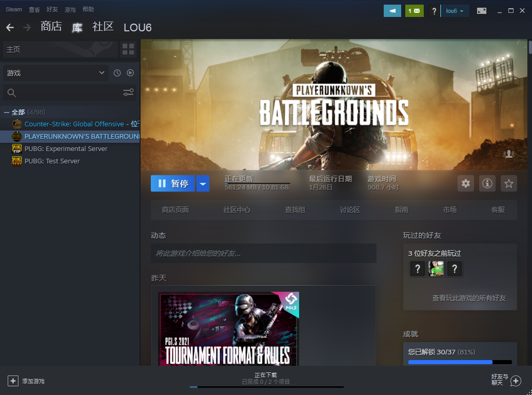
Task: Click 查看玩此游戏的所有好友 link
Action: 468,298
